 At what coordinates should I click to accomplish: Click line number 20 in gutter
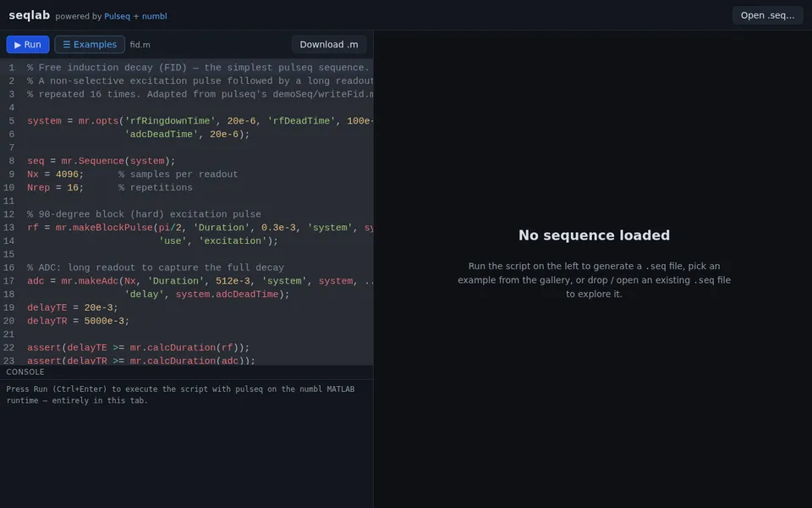click(8, 321)
